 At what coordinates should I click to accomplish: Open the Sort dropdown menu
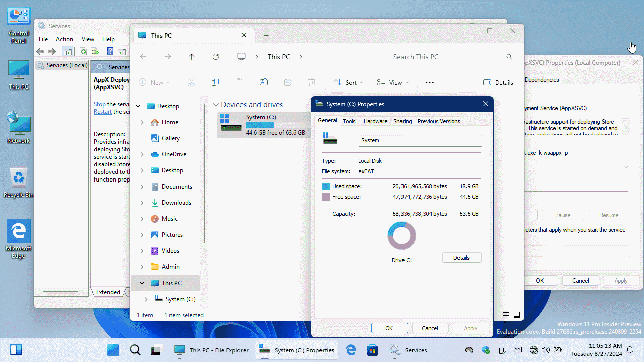348,83
